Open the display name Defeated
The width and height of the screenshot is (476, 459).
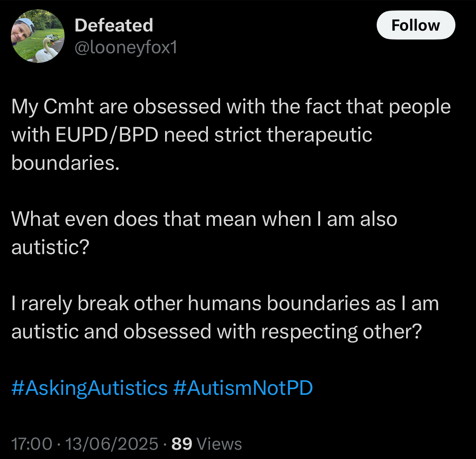pos(114,25)
